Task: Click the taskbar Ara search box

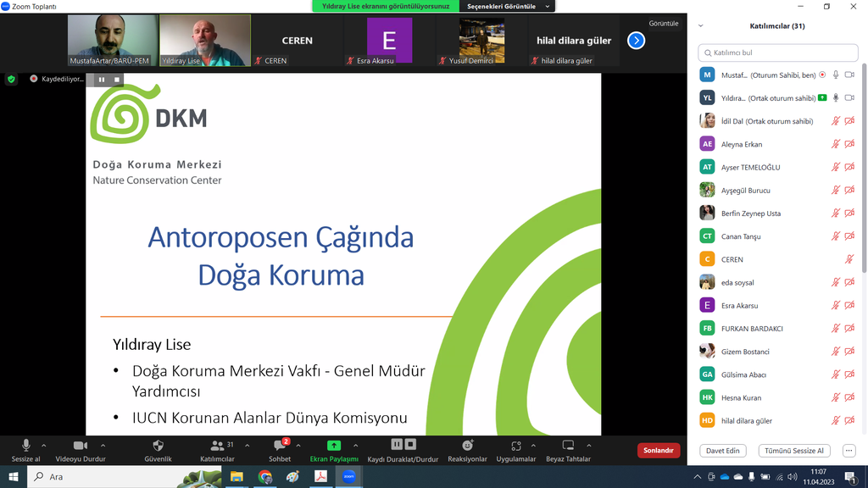Action: tap(124, 476)
